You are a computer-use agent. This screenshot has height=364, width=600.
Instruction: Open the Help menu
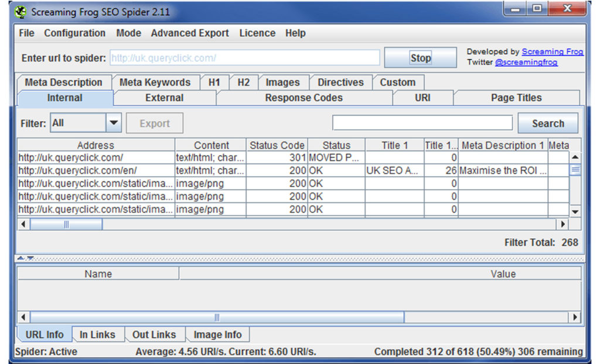pos(295,33)
